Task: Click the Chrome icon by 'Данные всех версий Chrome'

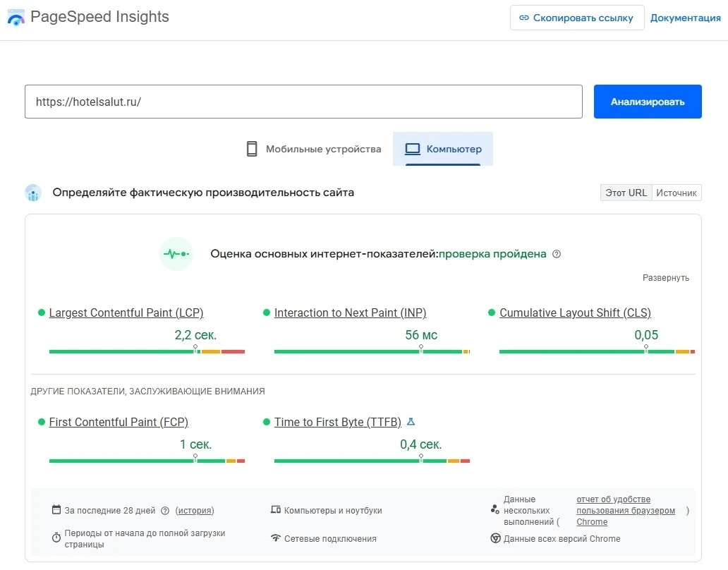Action: 495,538
